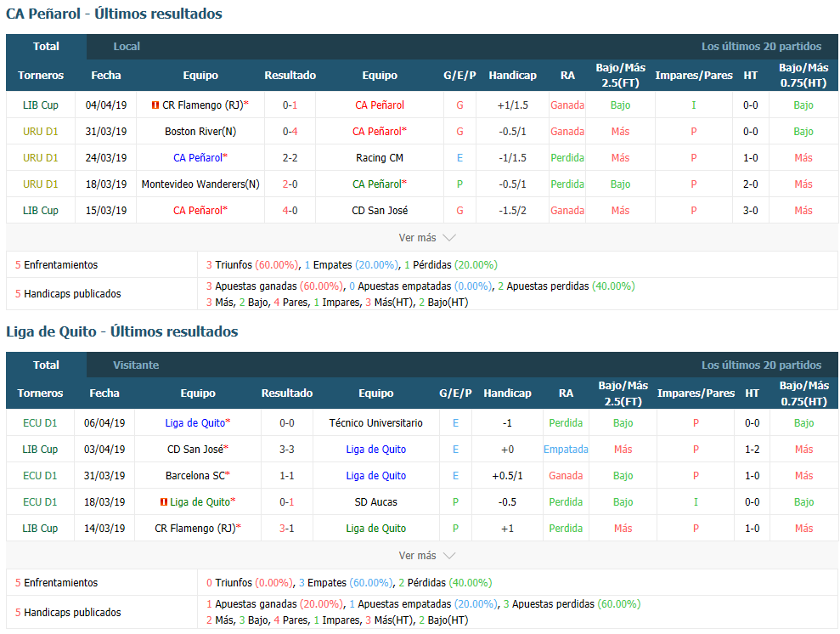
Task: Open the LIB Cup link dated 04/04/19
Action: pos(41,105)
